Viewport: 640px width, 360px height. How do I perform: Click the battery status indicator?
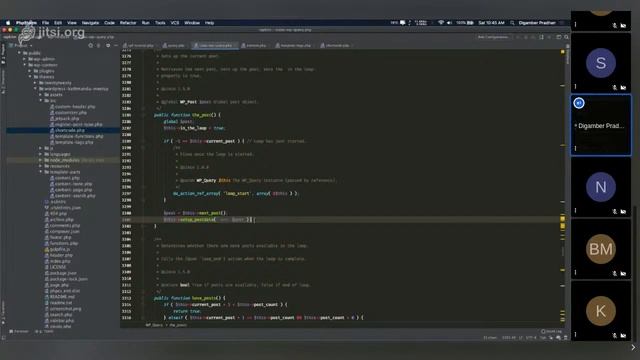pyautogui.click(x=465, y=23)
